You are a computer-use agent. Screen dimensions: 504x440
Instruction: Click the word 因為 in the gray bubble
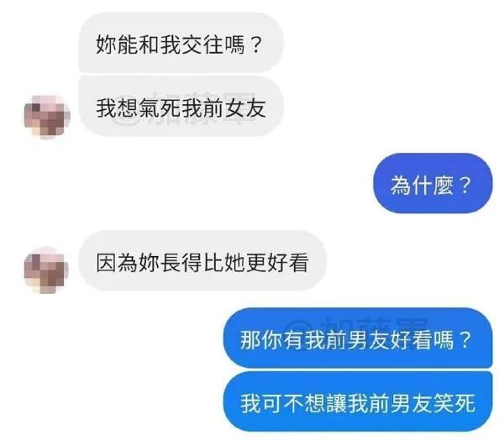click(x=117, y=263)
